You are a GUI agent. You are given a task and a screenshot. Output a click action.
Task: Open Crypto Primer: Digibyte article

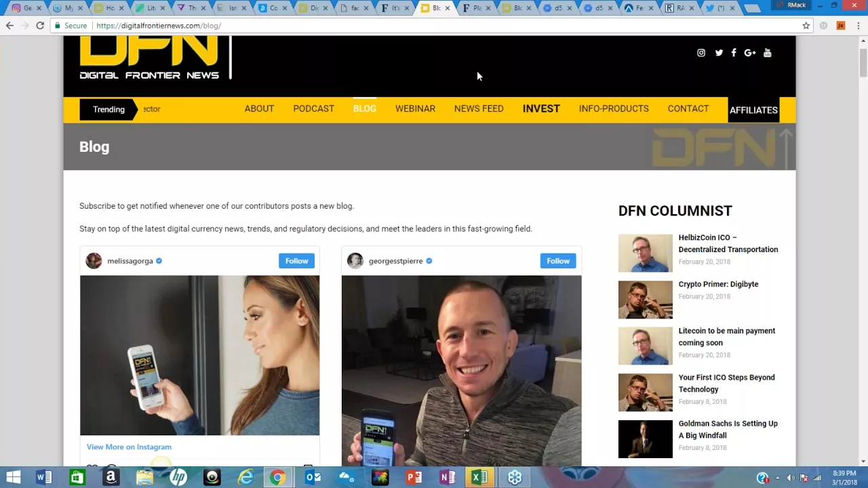(x=718, y=284)
